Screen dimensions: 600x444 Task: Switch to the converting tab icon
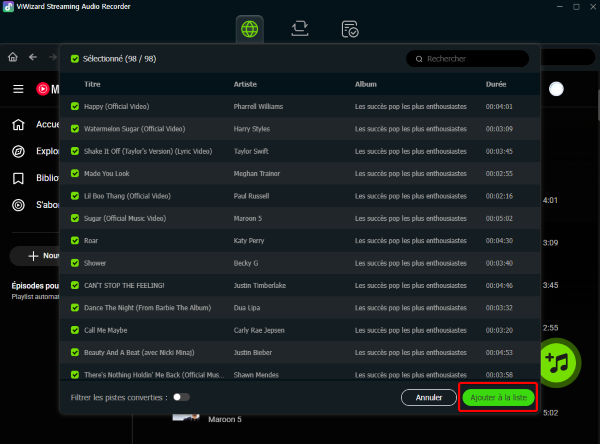(300, 29)
